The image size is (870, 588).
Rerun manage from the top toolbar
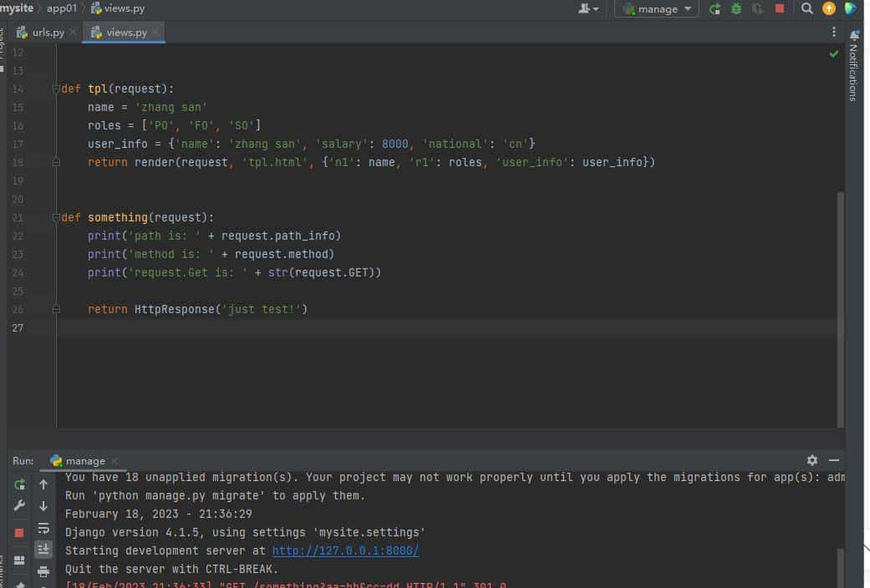point(715,9)
